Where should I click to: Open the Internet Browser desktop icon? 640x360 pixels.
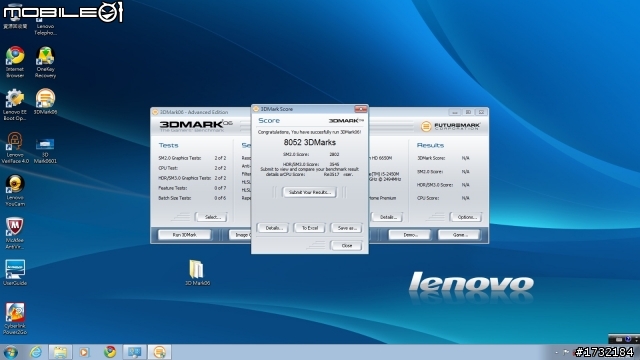(x=15, y=62)
